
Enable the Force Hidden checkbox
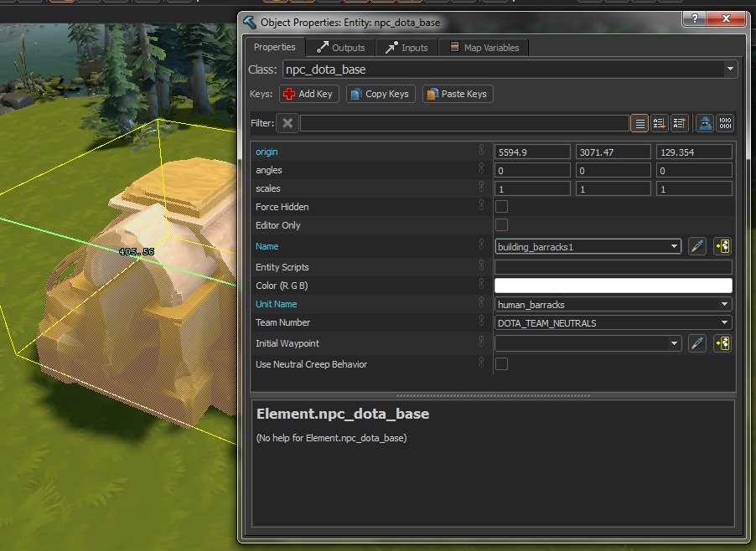[x=502, y=206]
